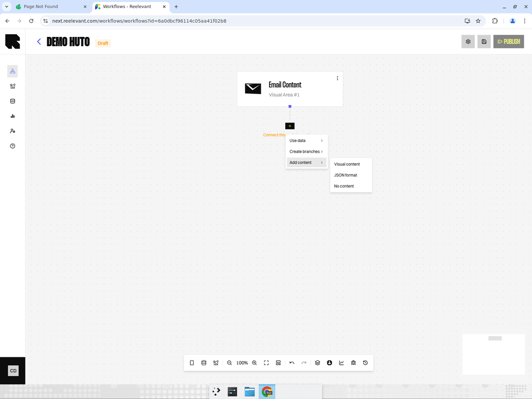Choose No content

tap(351, 186)
